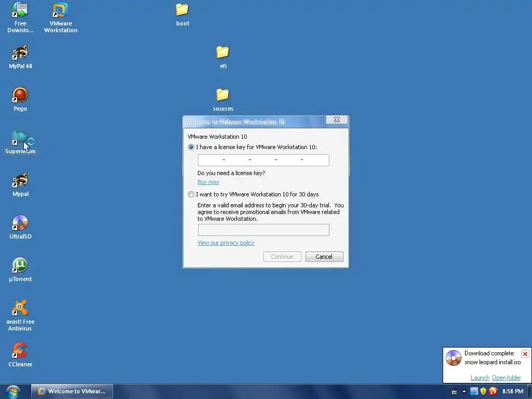Close the Download complete notification
The image size is (532, 399).
(525, 354)
